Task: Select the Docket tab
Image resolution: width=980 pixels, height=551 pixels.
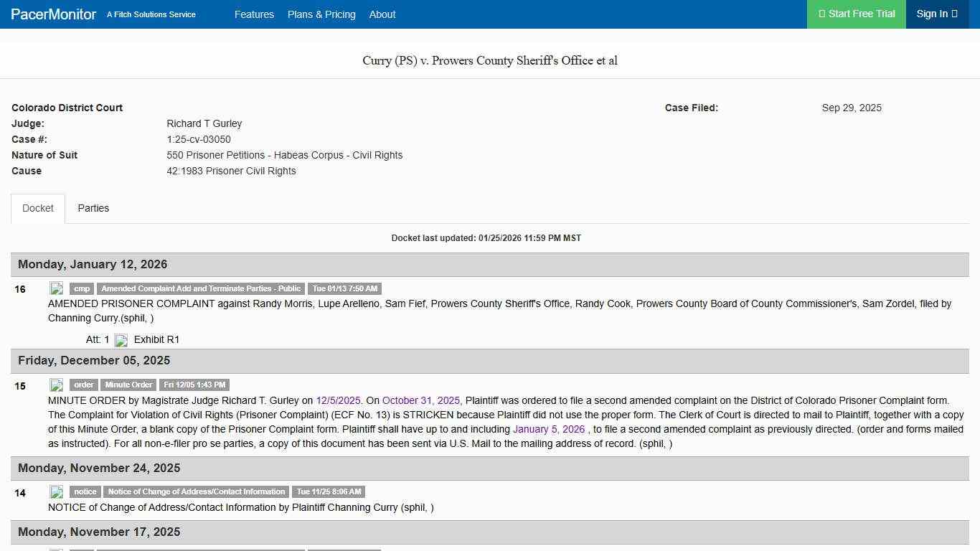Action: 37,208
